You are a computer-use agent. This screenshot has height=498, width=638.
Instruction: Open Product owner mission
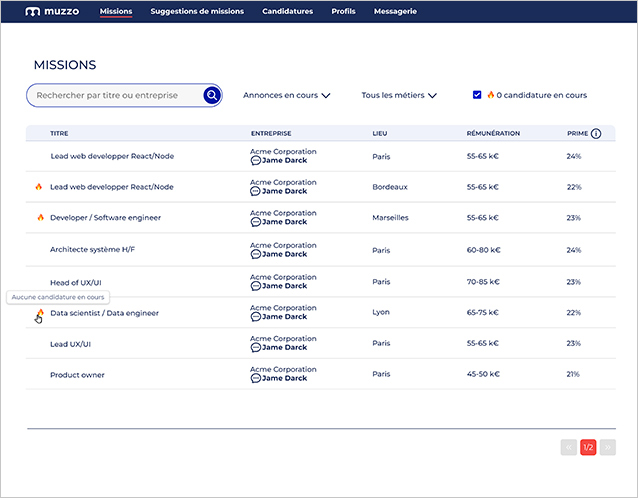point(77,375)
